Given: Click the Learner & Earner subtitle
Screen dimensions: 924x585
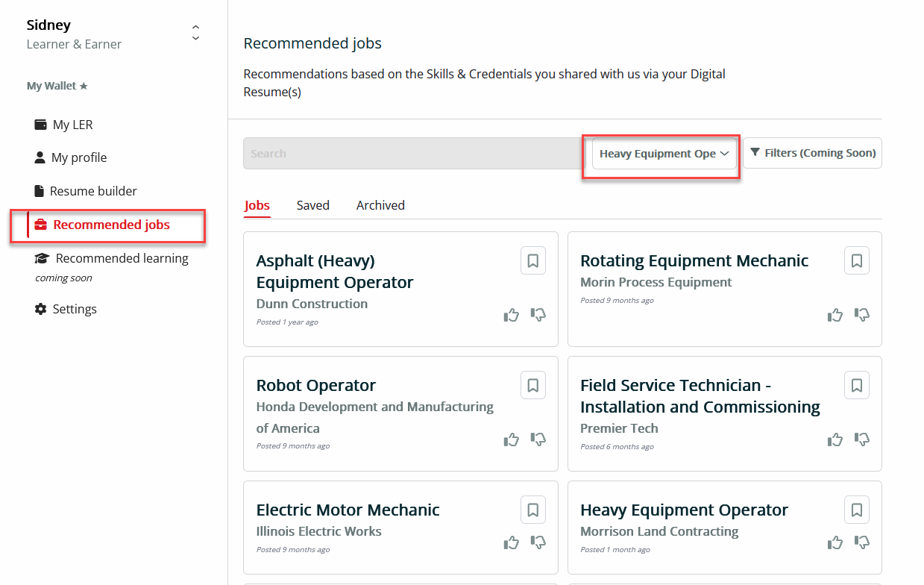Looking at the screenshot, I should [x=74, y=44].
